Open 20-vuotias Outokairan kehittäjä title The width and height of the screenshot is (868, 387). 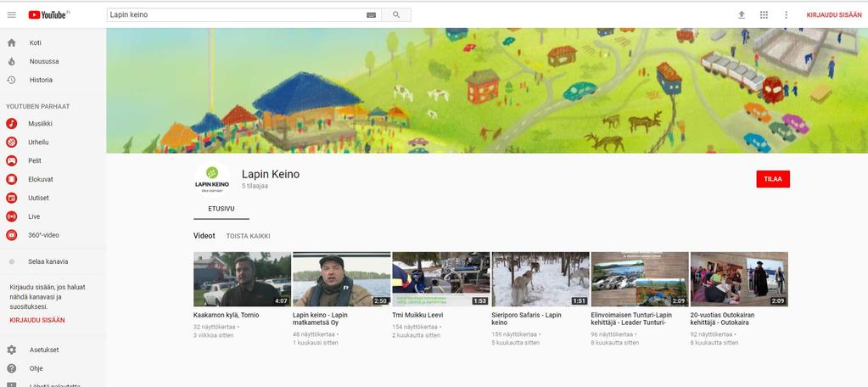(x=722, y=318)
